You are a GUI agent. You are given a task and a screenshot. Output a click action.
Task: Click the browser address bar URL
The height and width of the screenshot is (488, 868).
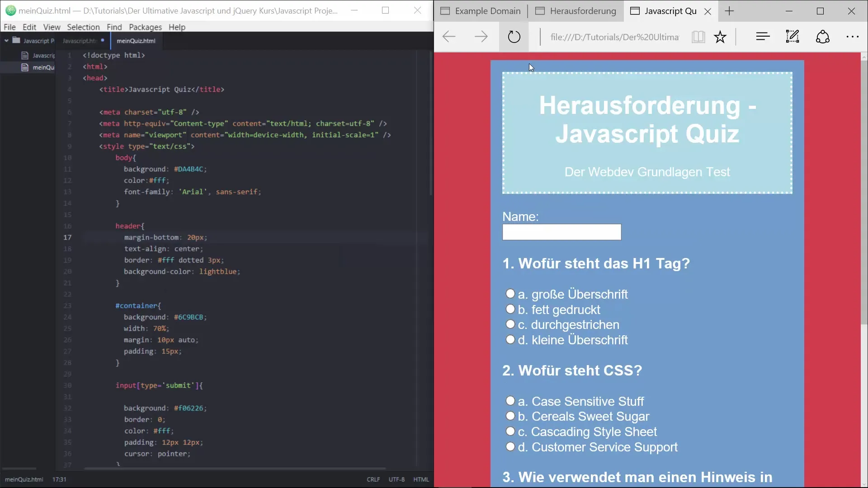tap(614, 37)
